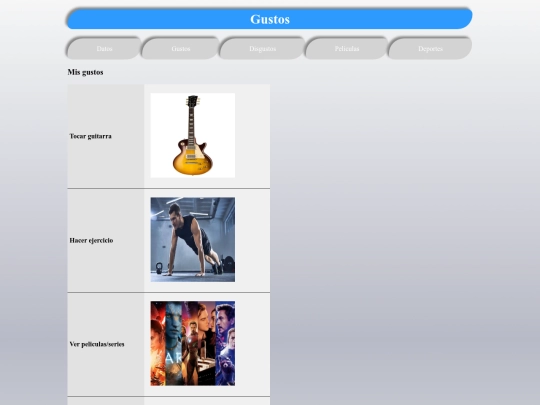
Task: Open the Datos navigation tab
Action: [104, 49]
